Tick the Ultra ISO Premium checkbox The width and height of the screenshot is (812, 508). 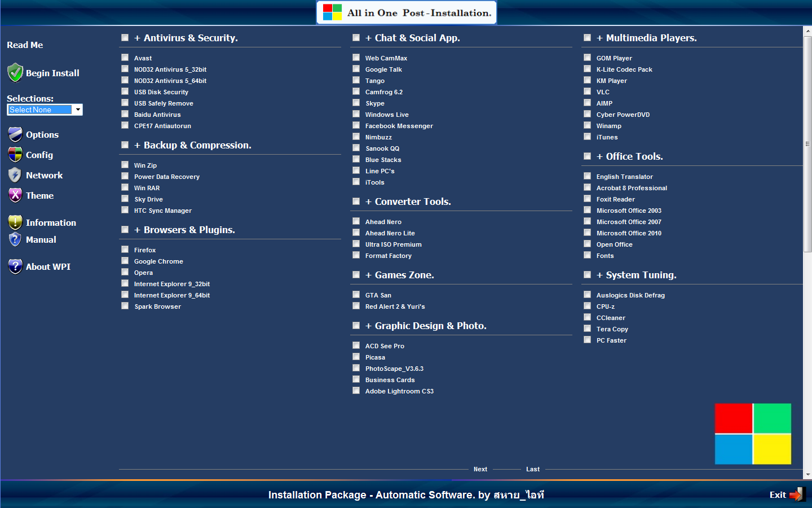point(356,244)
